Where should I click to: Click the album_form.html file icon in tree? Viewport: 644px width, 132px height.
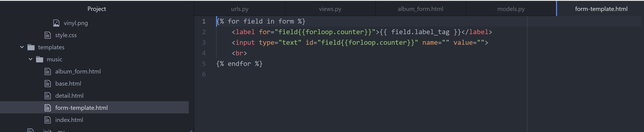point(48,72)
